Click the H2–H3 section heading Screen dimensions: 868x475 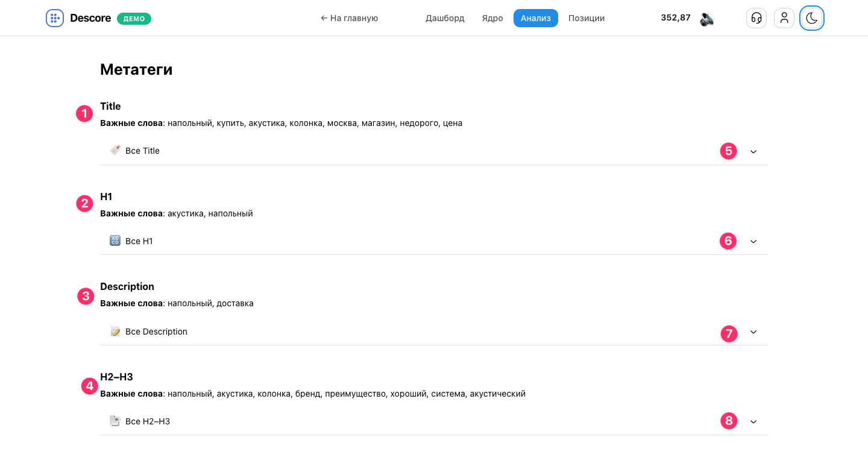tap(116, 377)
